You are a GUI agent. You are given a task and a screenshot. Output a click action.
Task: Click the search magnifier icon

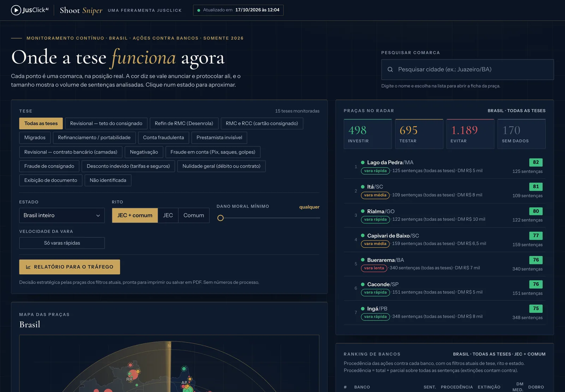390,70
